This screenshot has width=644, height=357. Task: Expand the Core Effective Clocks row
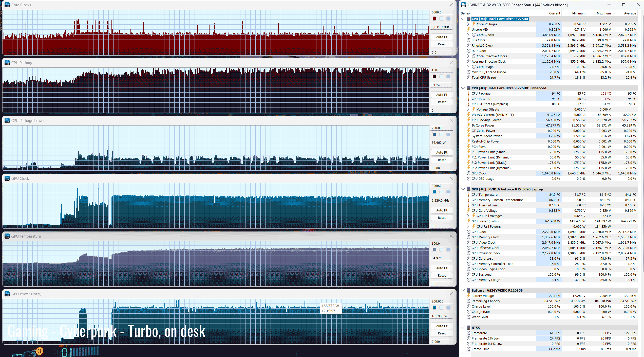click(x=468, y=56)
